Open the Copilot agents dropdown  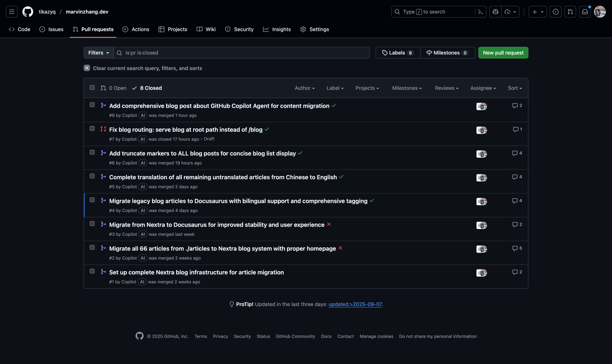click(x=510, y=11)
